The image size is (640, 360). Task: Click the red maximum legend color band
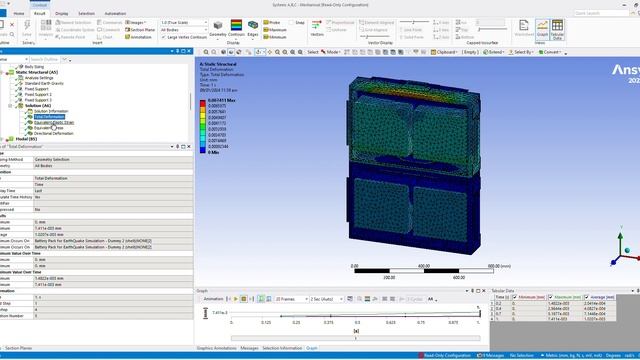click(202, 104)
